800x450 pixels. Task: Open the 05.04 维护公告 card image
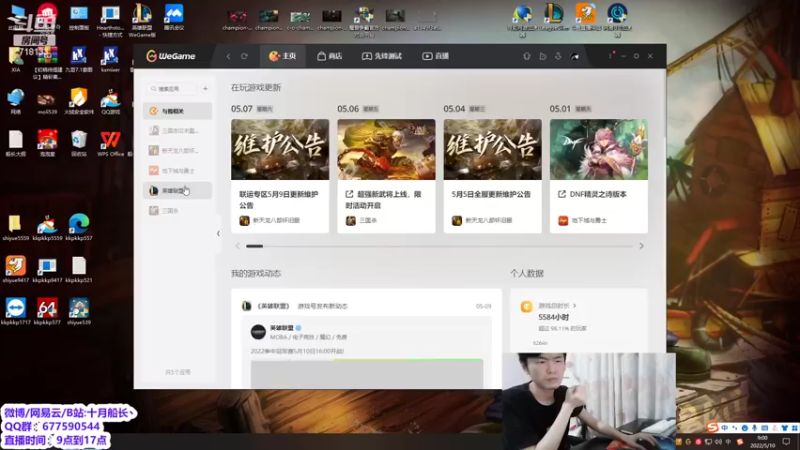click(492, 149)
